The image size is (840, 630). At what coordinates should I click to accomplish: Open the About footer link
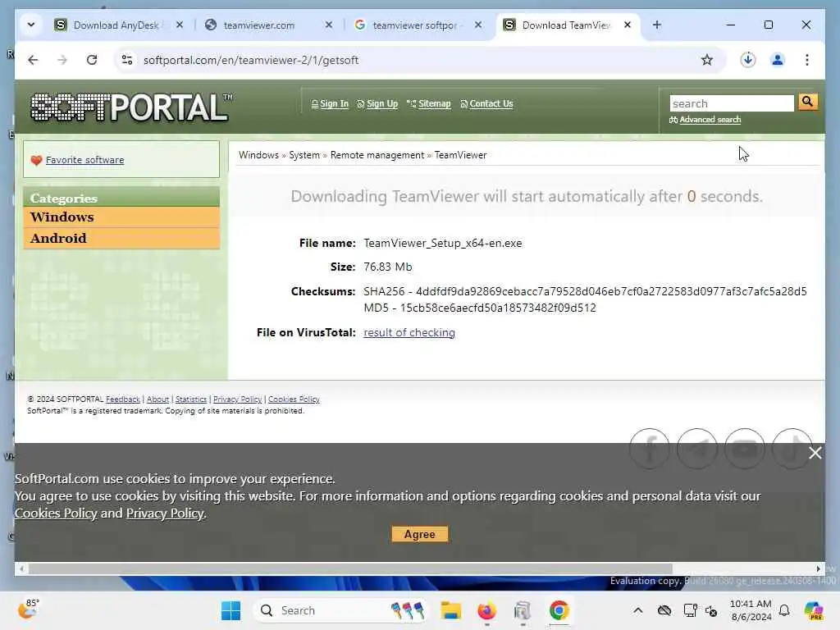[x=157, y=399]
